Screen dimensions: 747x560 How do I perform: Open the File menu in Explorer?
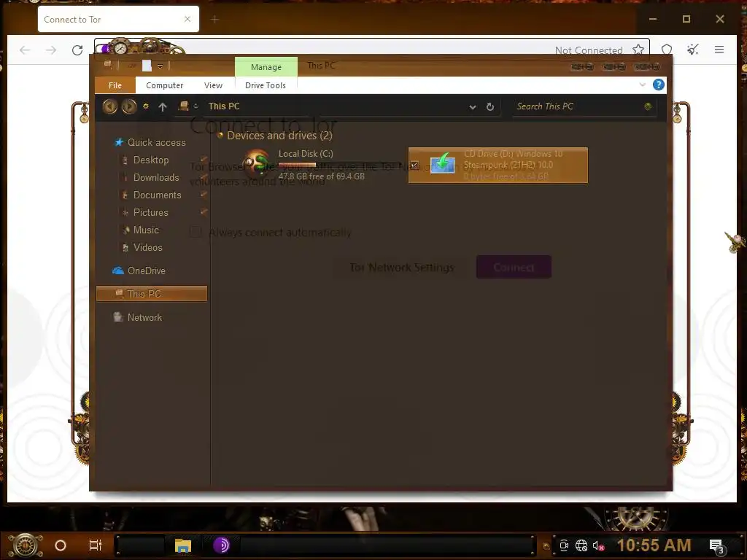[115, 85]
